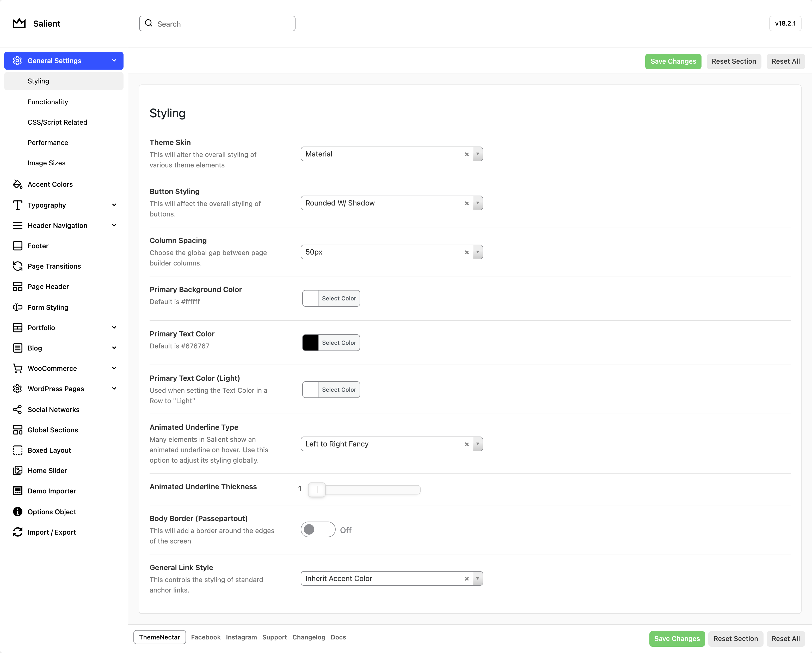
Task: Click the top Save Changes button
Action: click(x=673, y=61)
